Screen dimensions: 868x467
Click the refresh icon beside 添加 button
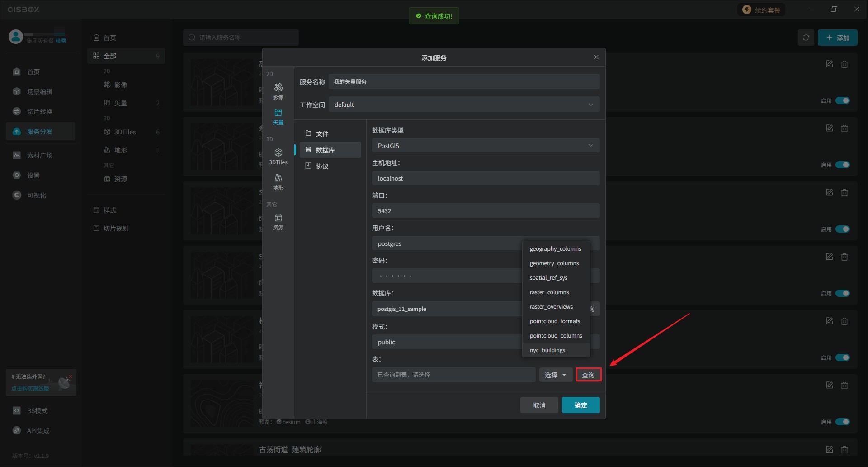click(x=806, y=38)
